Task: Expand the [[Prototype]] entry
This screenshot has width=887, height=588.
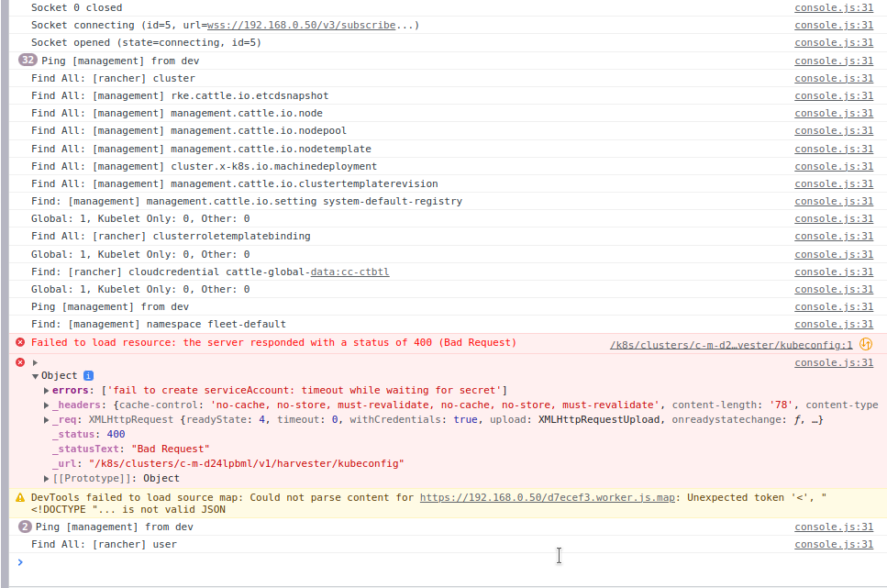Action: click(46, 478)
